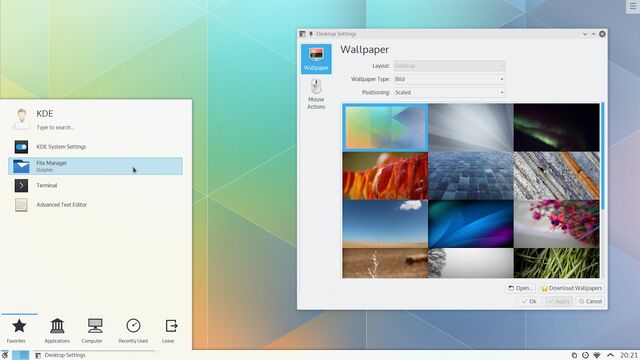Select the blue stone tiles wallpaper
The image size is (640, 360).
471,176
